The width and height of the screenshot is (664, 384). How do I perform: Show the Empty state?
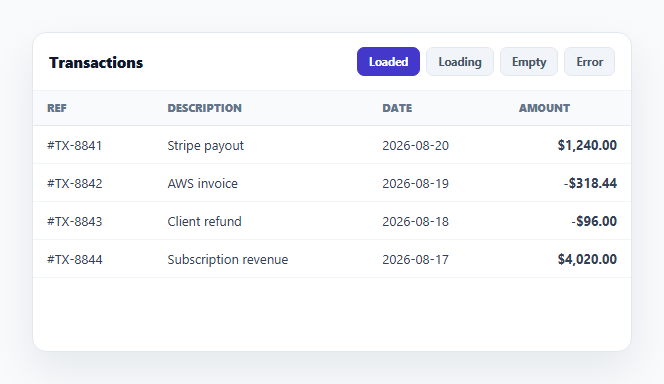(529, 62)
